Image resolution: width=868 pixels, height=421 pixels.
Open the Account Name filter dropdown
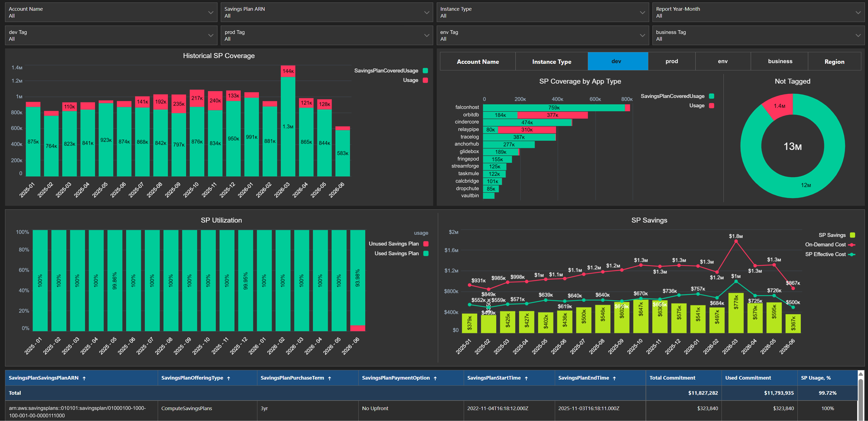(x=111, y=12)
